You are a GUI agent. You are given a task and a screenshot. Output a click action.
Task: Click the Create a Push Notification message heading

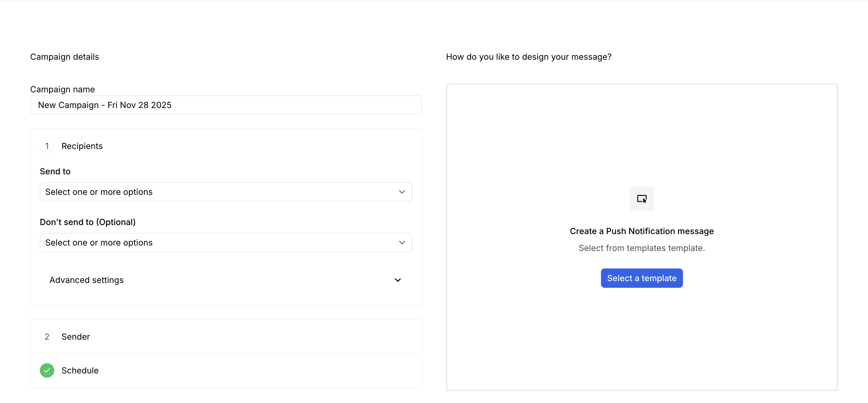(x=642, y=231)
